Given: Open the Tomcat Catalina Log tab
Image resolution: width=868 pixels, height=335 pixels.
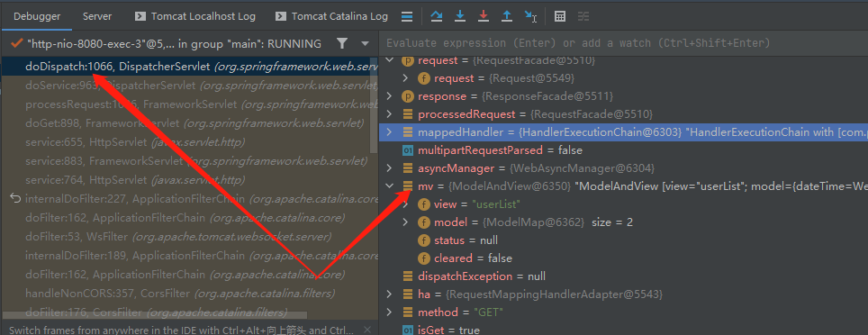Looking at the screenshot, I should 331,16.
